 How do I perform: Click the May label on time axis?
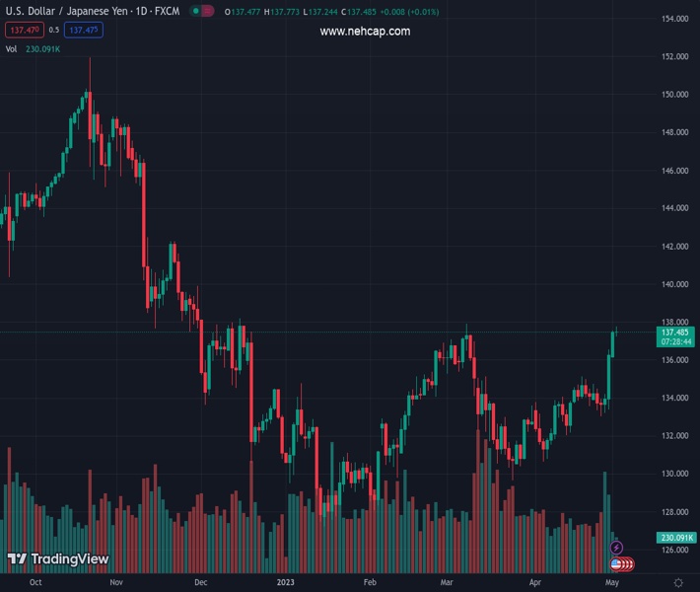(x=611, y=582)
